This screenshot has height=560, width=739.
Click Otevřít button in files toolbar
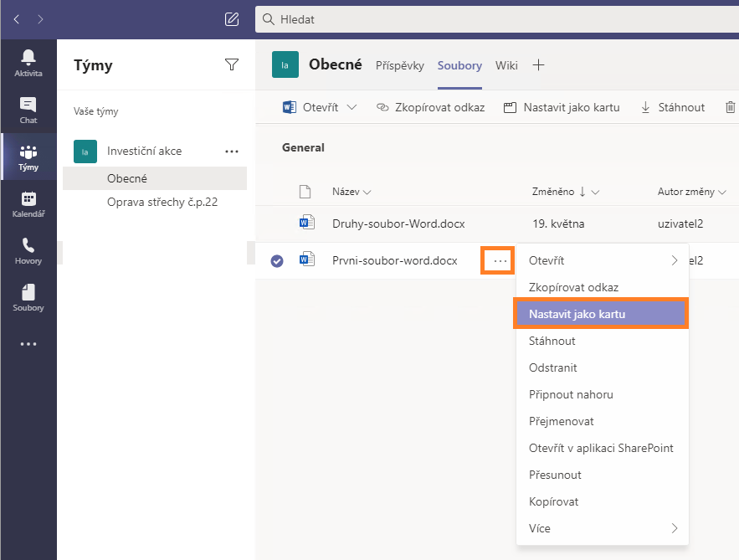[310, 107]
